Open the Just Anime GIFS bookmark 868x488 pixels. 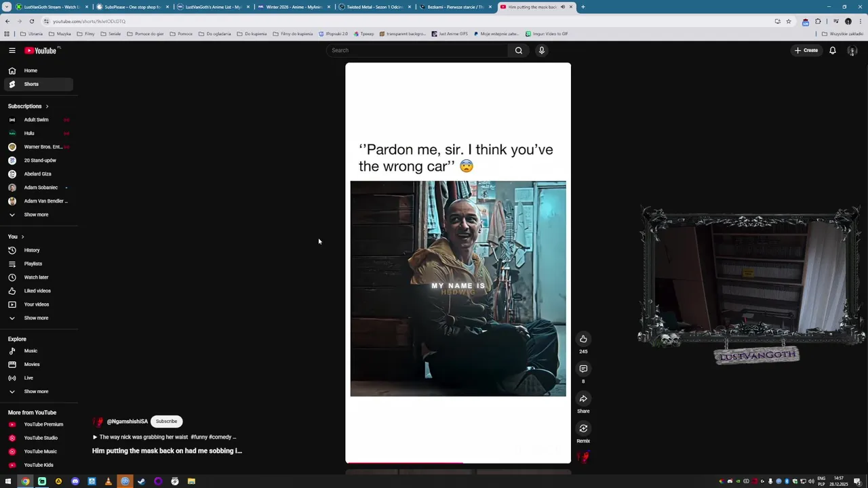(450, 34)
